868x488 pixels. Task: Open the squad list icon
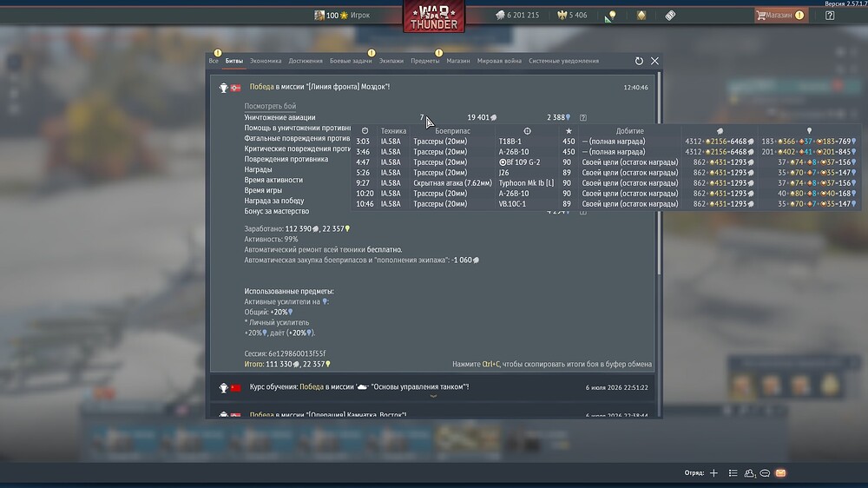click(733, 473)
